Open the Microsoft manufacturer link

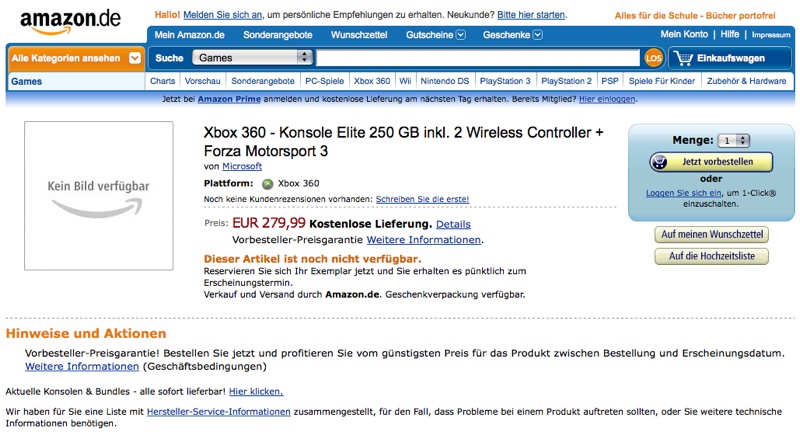coord(242,166)
